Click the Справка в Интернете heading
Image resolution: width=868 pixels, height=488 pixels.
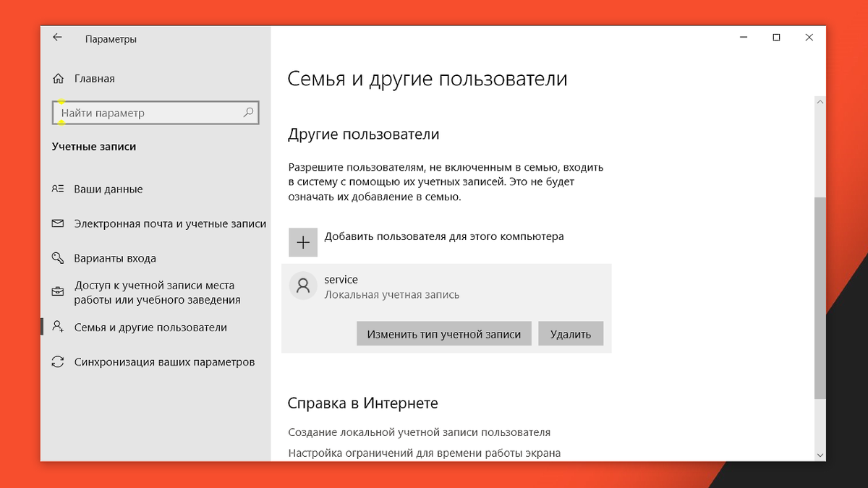pos(363,403)
